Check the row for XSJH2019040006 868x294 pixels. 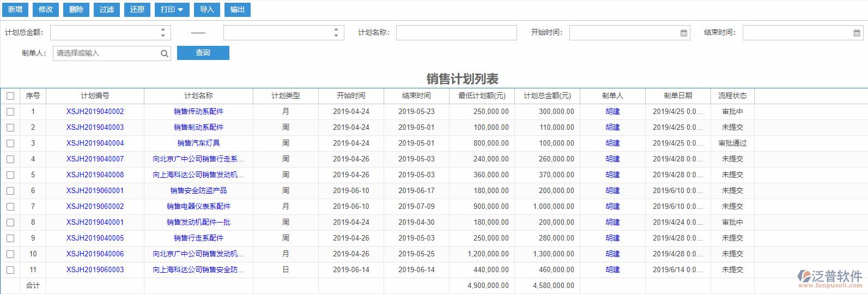point(10,254)
